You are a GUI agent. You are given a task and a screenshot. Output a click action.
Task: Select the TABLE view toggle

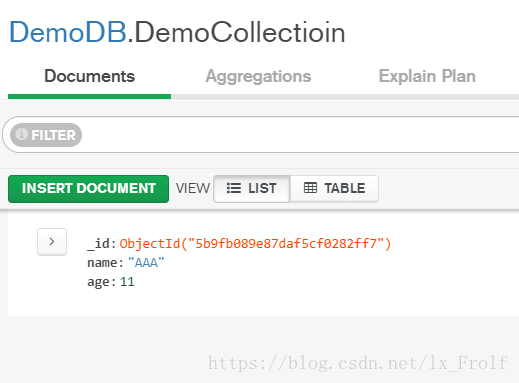pyautogui.click(x=334, y=189)
